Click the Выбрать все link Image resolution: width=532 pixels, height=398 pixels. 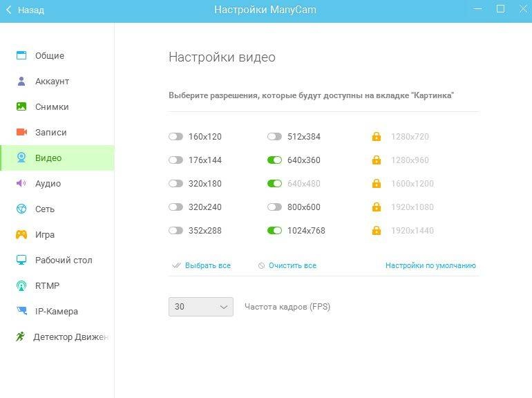point(208,265)
